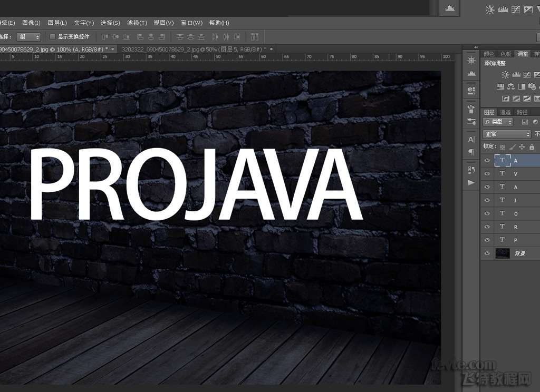Enable 显示变换控件 checkbox
540x392 pixels.
coord(52,36)
